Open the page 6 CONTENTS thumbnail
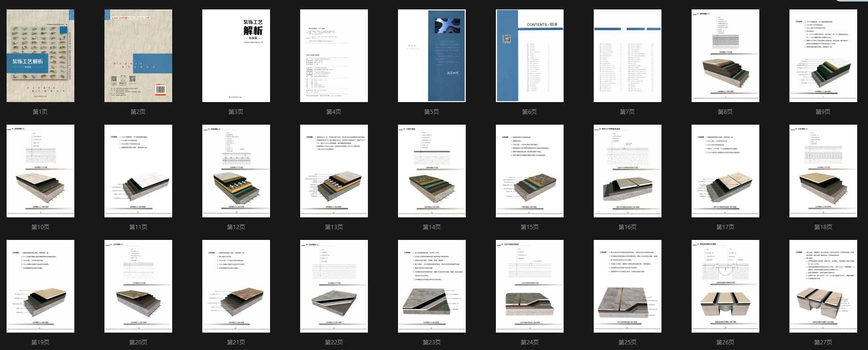The height and width of the screenshot is (350, 868). (x=530, y=56)
